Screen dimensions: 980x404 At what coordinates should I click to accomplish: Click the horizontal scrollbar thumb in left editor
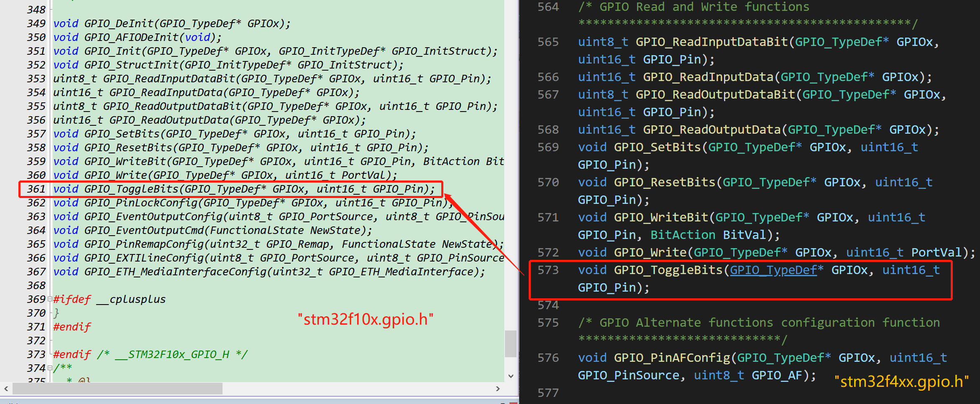point(118,389)
